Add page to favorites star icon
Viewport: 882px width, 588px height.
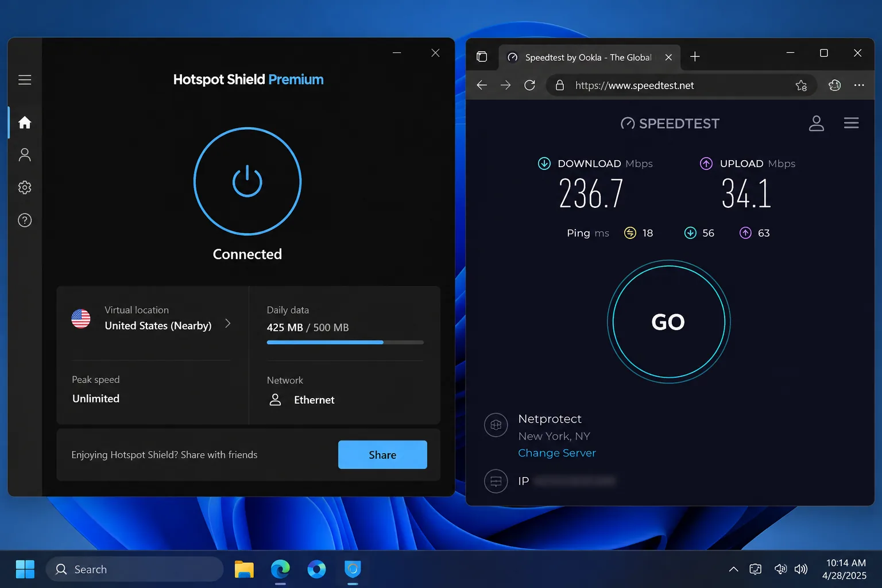point(802,86)
